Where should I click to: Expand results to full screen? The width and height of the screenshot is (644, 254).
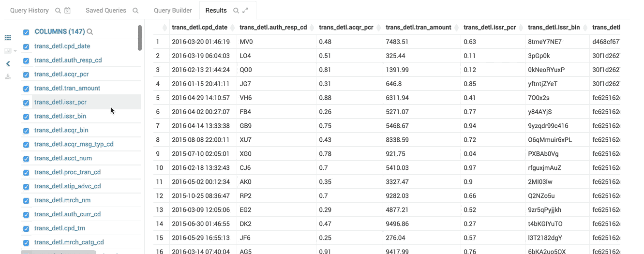[x=245, y=11]
